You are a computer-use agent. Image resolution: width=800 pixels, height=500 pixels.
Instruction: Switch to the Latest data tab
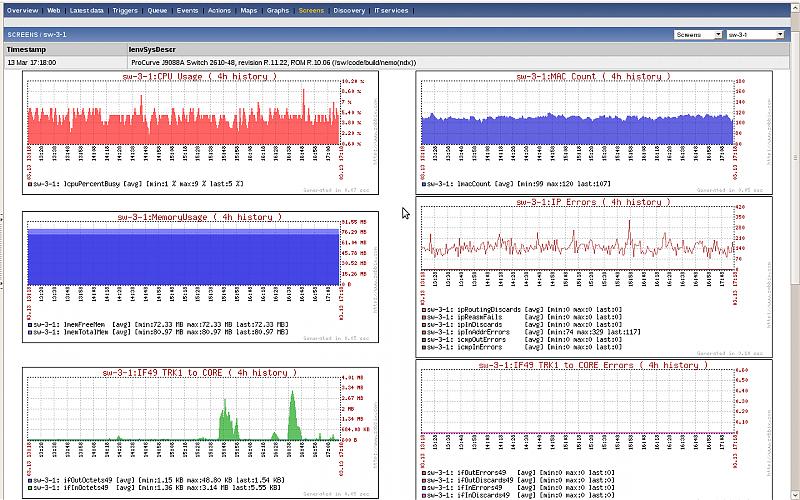click(x=88, y=9)
